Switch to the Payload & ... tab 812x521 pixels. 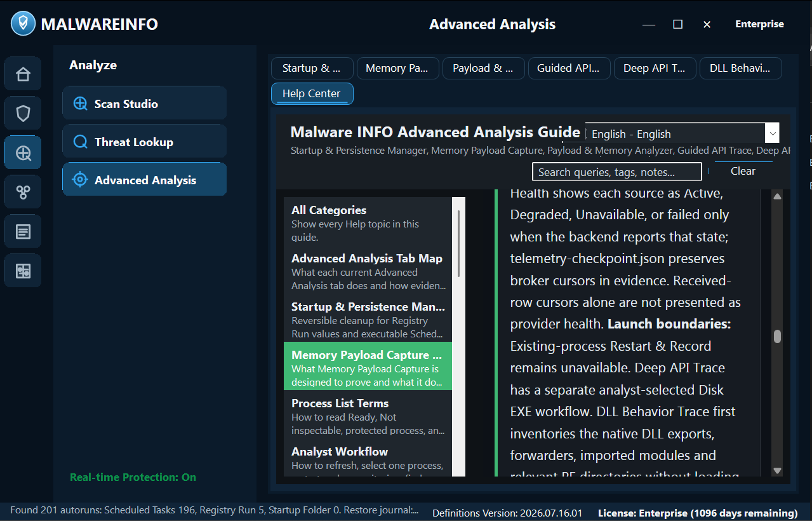(x=483, y=68)
